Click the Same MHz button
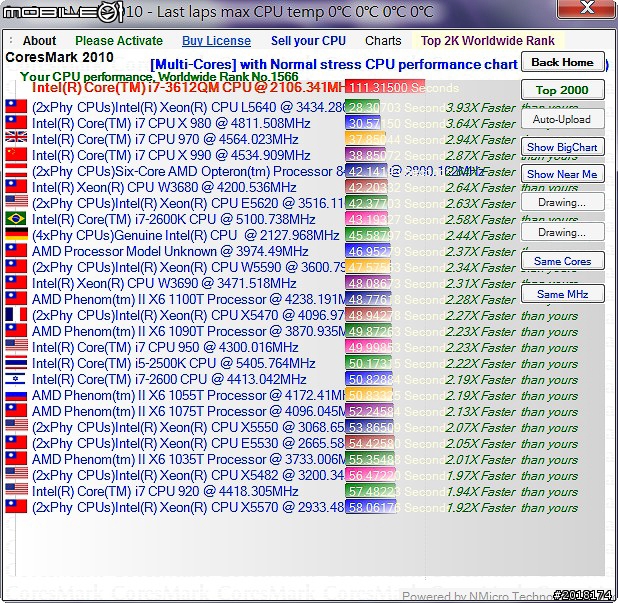618x603 pixels. (562, 294)
